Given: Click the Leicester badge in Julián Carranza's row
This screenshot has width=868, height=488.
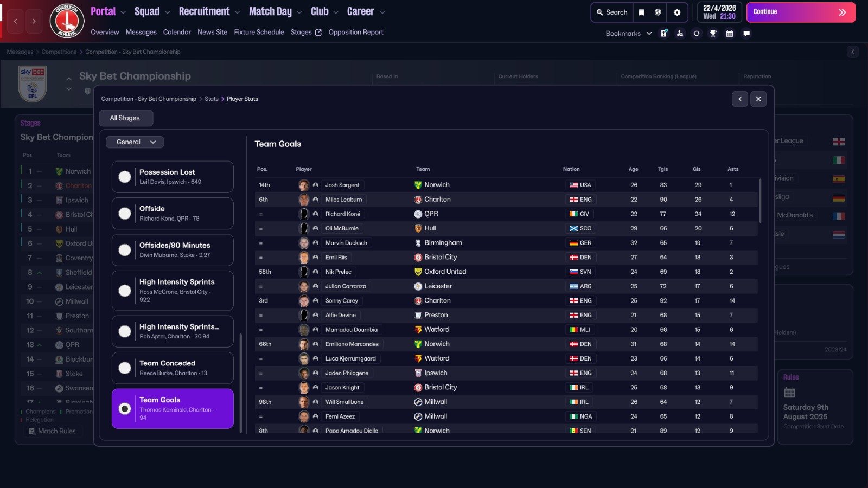Looking at the screenshot, I should click(x=418, y=286).
